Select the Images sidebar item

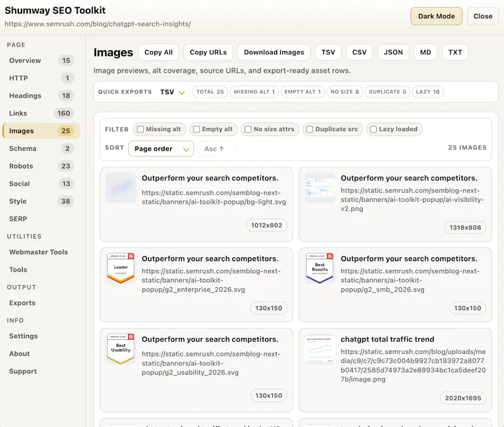[x=41, y=131]
